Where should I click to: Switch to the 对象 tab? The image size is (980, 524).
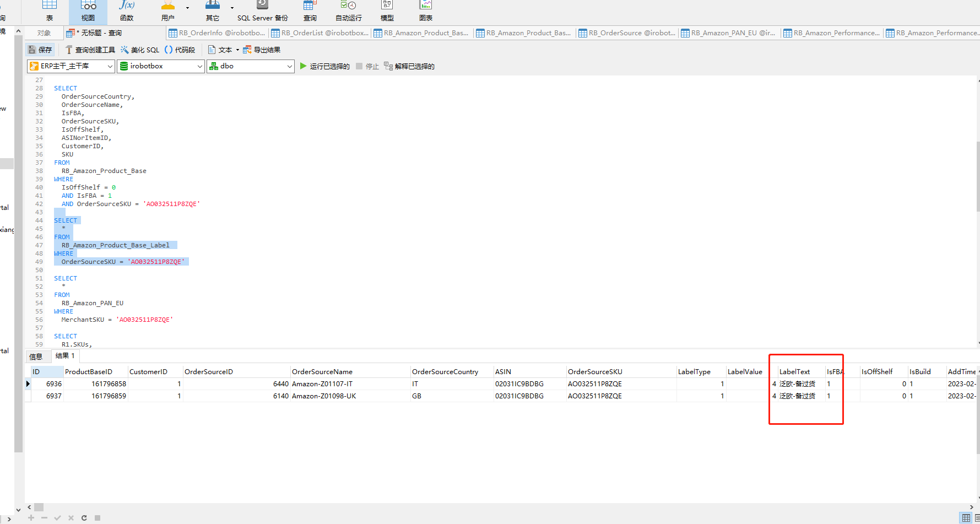click(44, 33)
